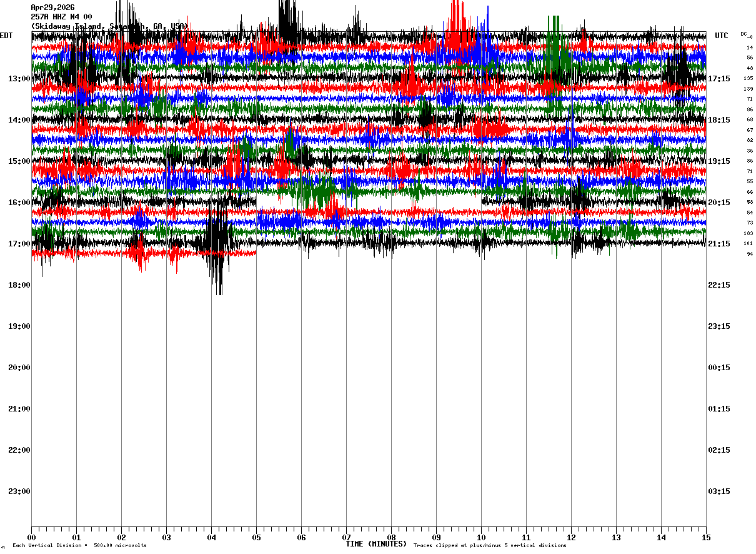Click minute axis tick label '01'
Viewport: 756px width, 554px height.
pos(76,537)
